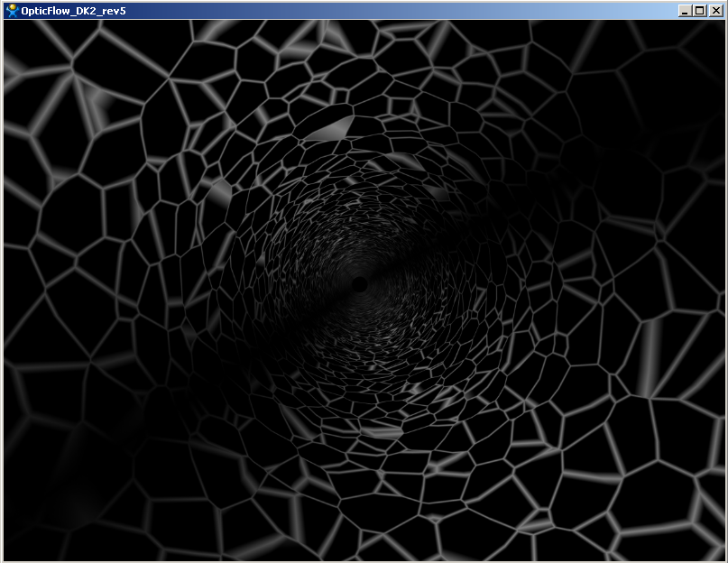
Task: Click the middle of the top edge of canvas
Action: (364, 23)
